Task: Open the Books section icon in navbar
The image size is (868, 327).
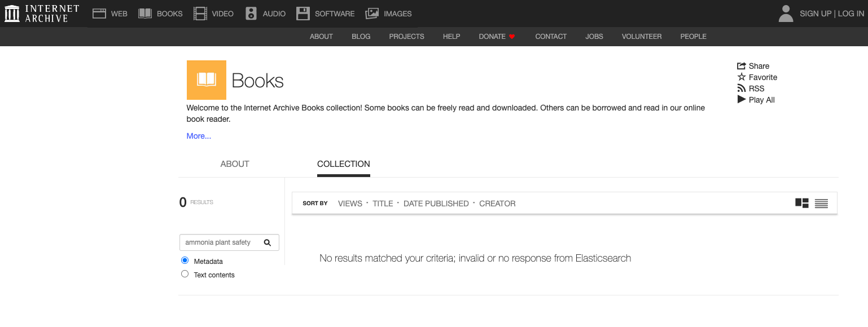Action: 145,14
